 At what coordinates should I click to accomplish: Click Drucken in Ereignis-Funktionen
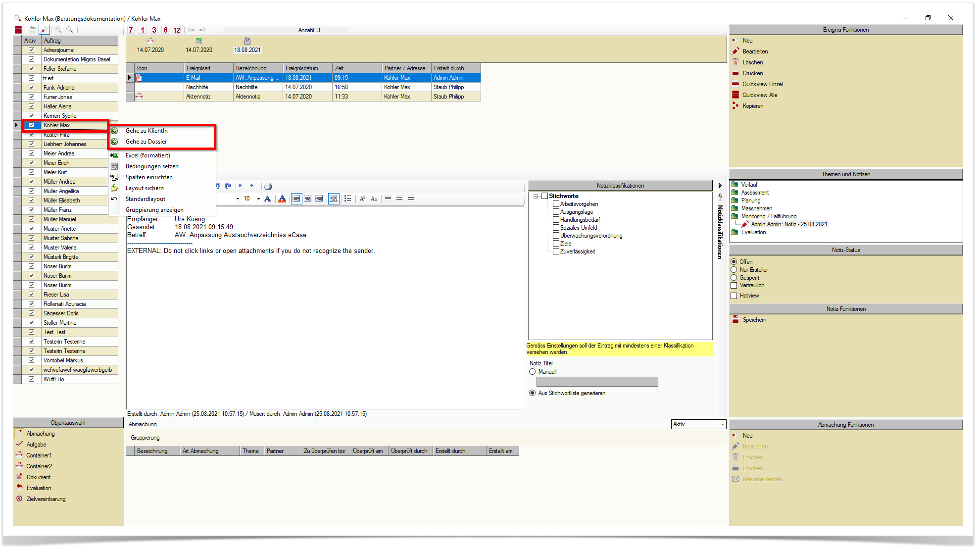[752, 73]
